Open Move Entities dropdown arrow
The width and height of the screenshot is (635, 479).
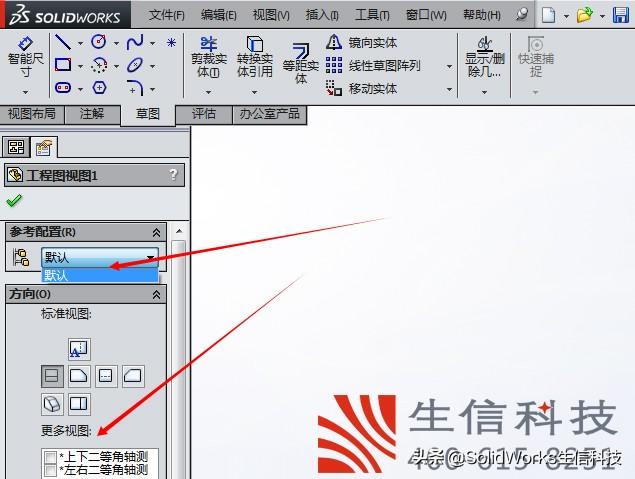(x=449, y=89)
